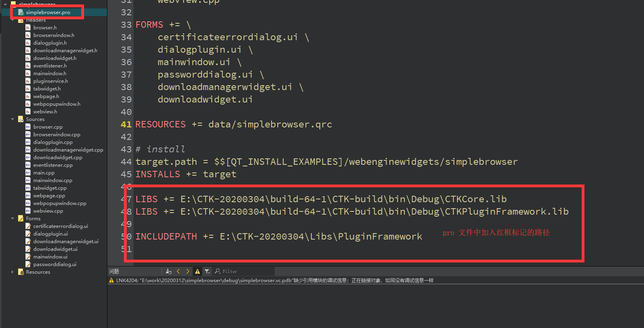Open tabwidget.cpp source file
Image resolution: width=644 pixels, height=328 pixels.
click(x=50, y=188)
